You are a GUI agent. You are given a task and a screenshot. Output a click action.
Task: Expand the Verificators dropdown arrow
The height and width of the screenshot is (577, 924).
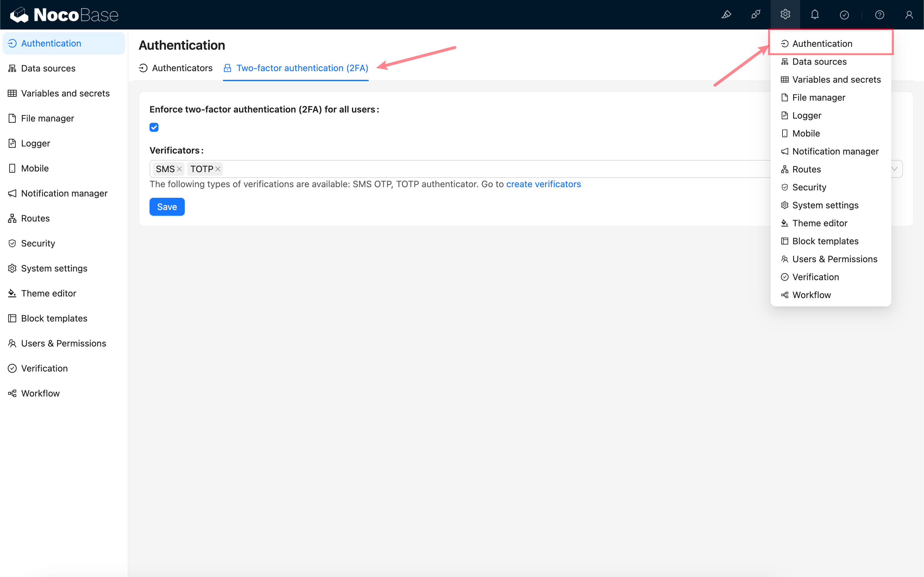pos(894,169)
